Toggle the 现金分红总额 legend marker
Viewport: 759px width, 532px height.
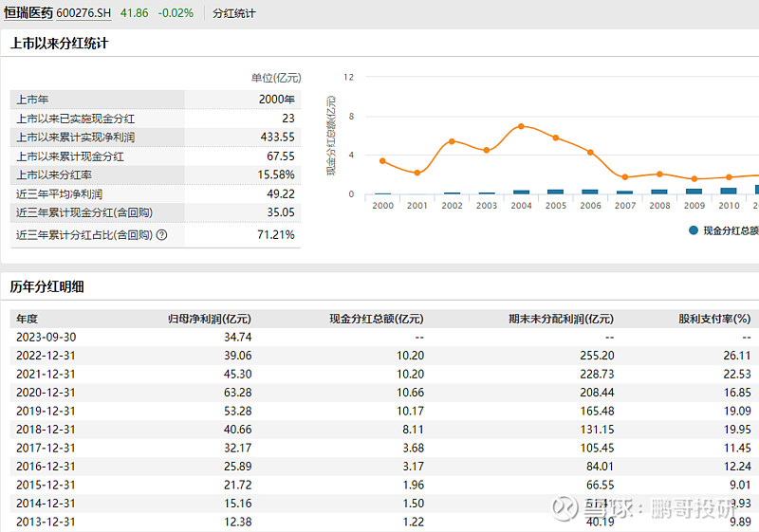(x=694, y=230)
